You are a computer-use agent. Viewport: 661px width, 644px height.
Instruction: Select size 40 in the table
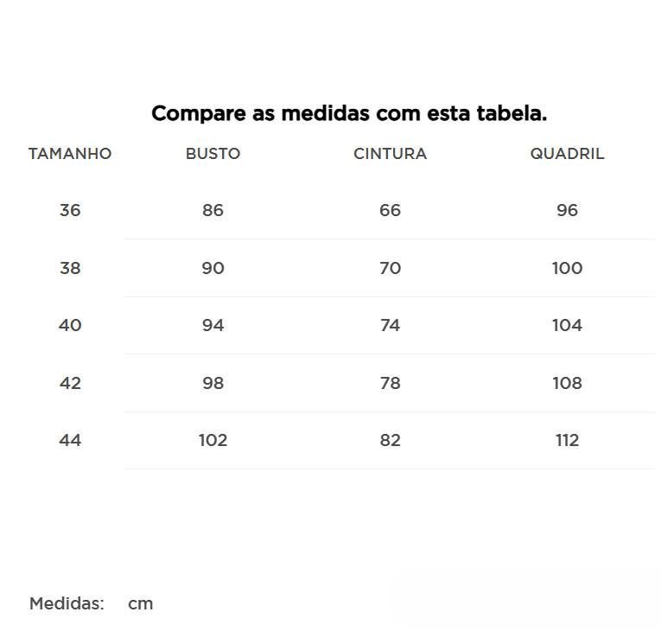(70, 325)
